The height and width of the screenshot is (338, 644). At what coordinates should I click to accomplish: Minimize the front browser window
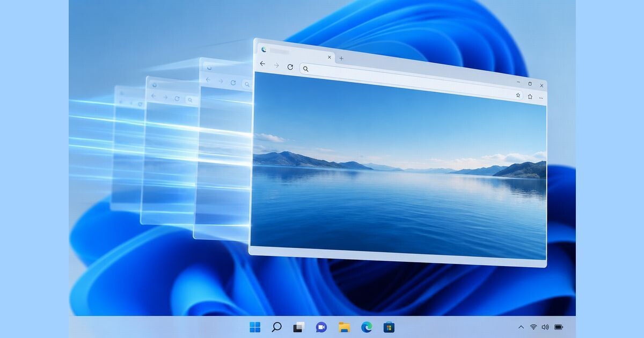(x=518, y=82)
